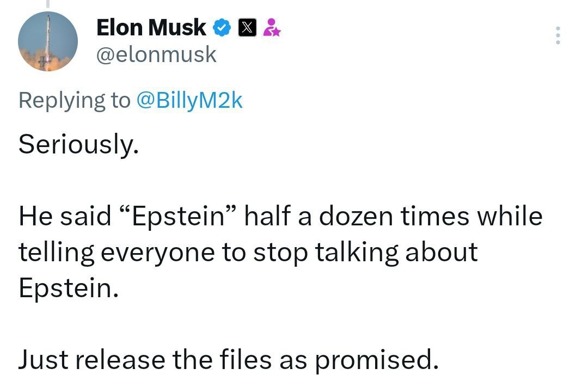Click the thread connector line above the avatar
Viewport: 588px width, 387px height.
(x=47, y=4)
